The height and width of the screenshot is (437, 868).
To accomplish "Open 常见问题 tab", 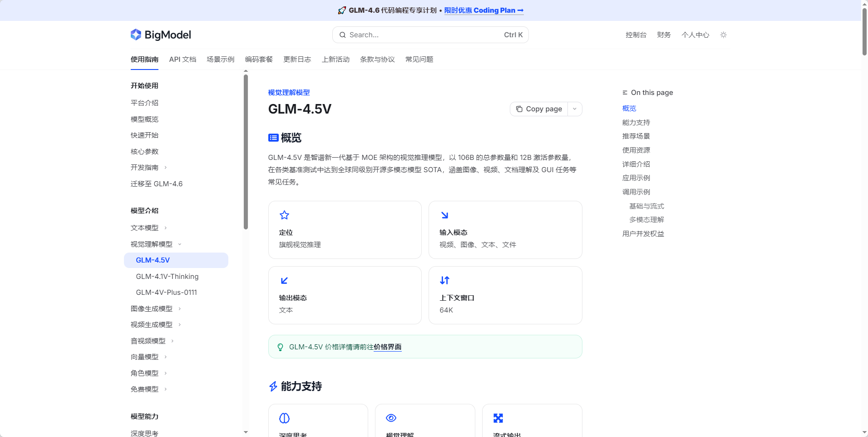I will 419,60.
